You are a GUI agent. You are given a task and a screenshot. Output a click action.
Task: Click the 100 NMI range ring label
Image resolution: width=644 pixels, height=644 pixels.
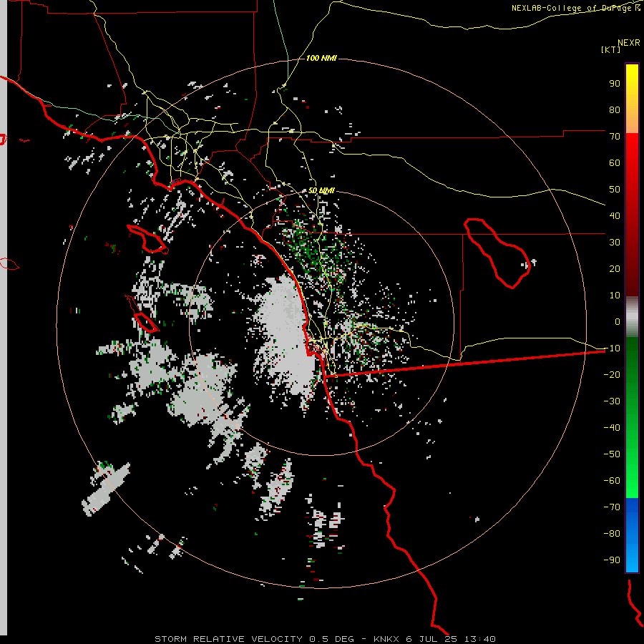tap(321, 59)
